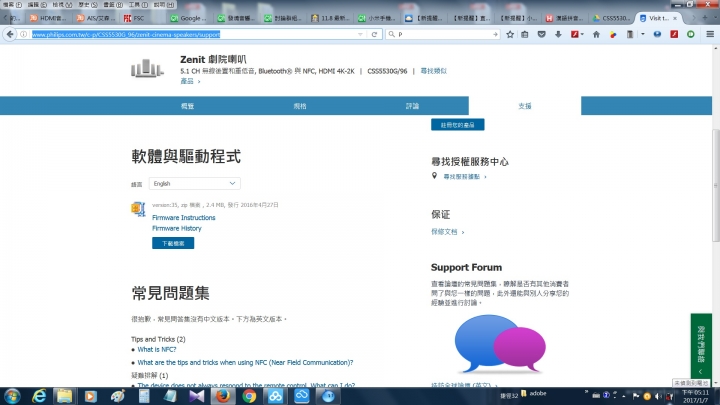Open the site info icon in address bar
The width and height of the screenshot is (720, 405).
click(23, 34)
